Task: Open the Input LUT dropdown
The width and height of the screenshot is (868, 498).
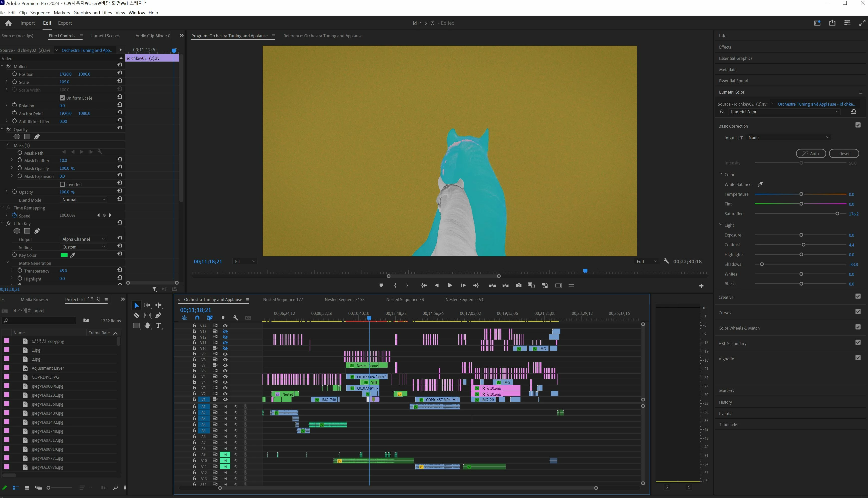Action: pos(788,137)
